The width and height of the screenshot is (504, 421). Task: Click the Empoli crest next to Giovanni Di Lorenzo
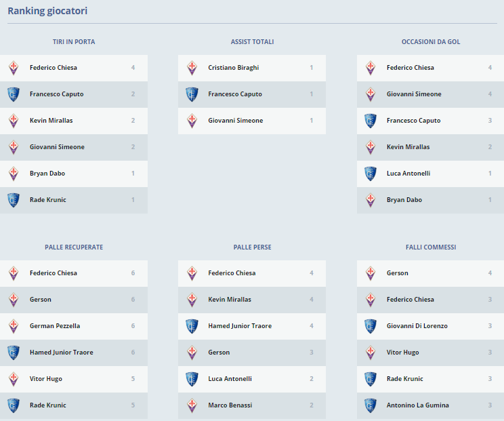click(370, 326)
